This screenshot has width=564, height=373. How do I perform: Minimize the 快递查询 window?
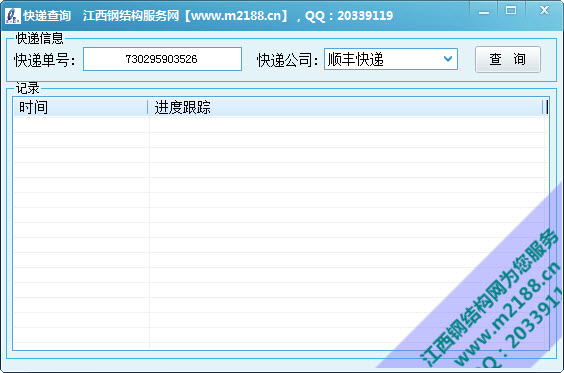[x=484, y=11]
